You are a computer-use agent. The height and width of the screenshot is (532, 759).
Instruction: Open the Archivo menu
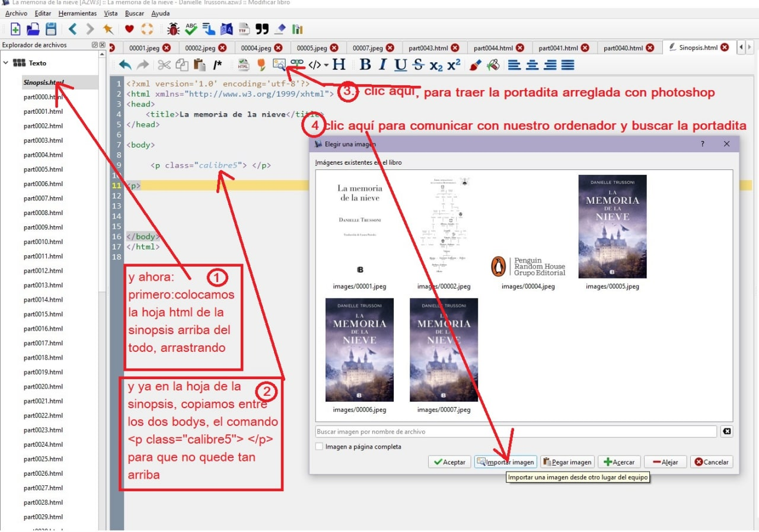click(x=16, y=13)
